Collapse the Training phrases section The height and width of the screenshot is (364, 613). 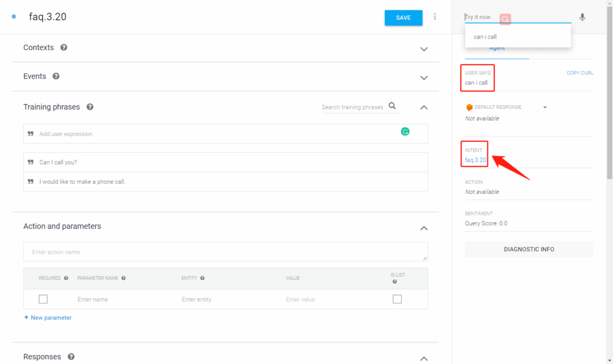(x=424, y=108)
